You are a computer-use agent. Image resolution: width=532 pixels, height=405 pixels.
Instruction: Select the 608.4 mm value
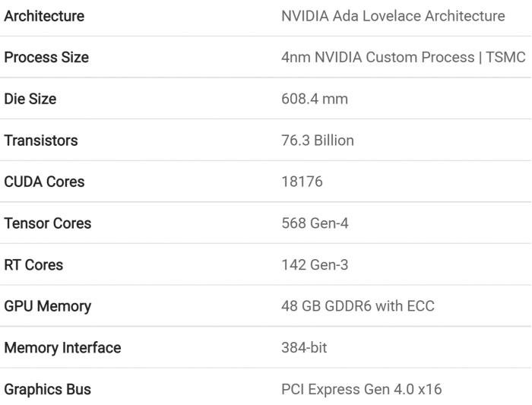(x=315, y=99)
